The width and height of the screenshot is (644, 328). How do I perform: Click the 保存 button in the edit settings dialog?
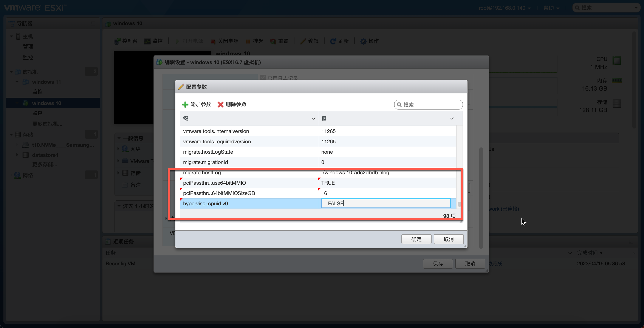click(438, 264)
